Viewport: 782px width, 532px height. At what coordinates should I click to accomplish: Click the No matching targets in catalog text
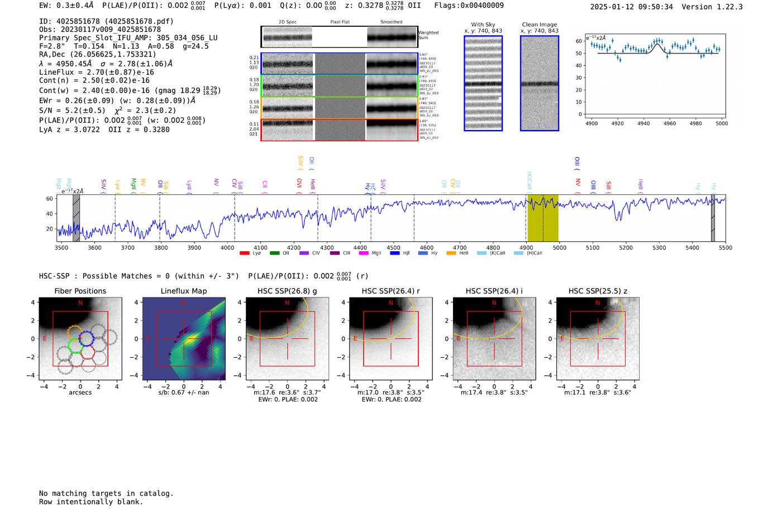(x=106, y=493)
